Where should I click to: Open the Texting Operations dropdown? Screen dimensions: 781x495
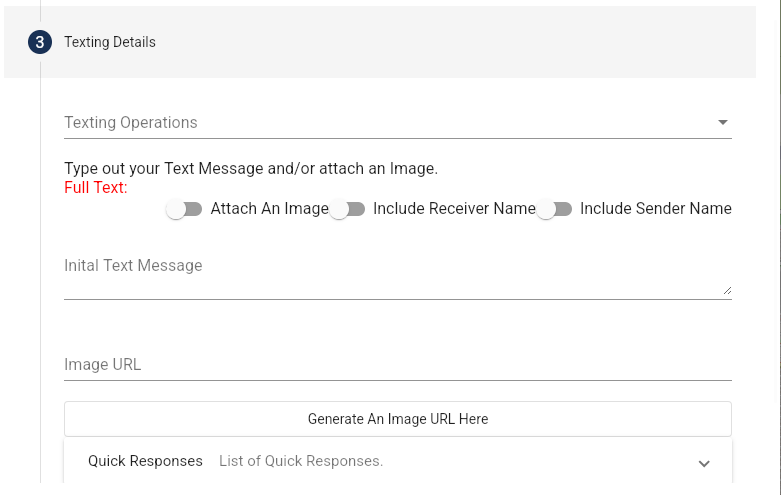coord(397,123)
